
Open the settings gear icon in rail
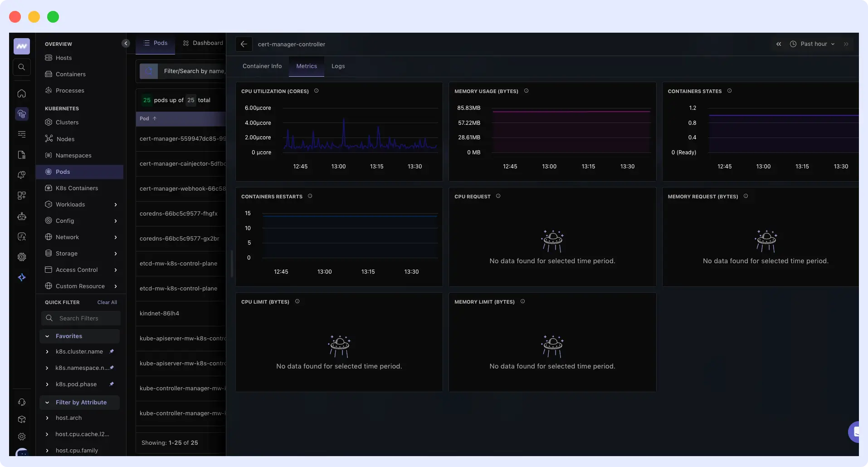[x=22, y=437]
